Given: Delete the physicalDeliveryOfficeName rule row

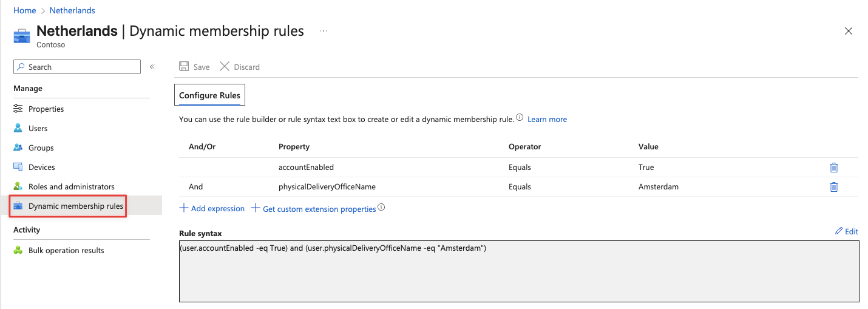Looking at the screenshot, I should [833, 187].
